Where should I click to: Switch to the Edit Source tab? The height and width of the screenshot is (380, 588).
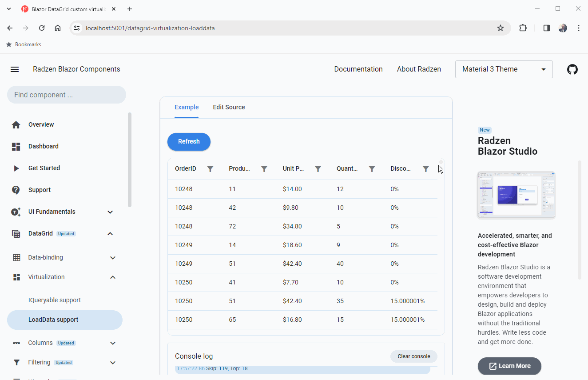[x=229, y=107]
